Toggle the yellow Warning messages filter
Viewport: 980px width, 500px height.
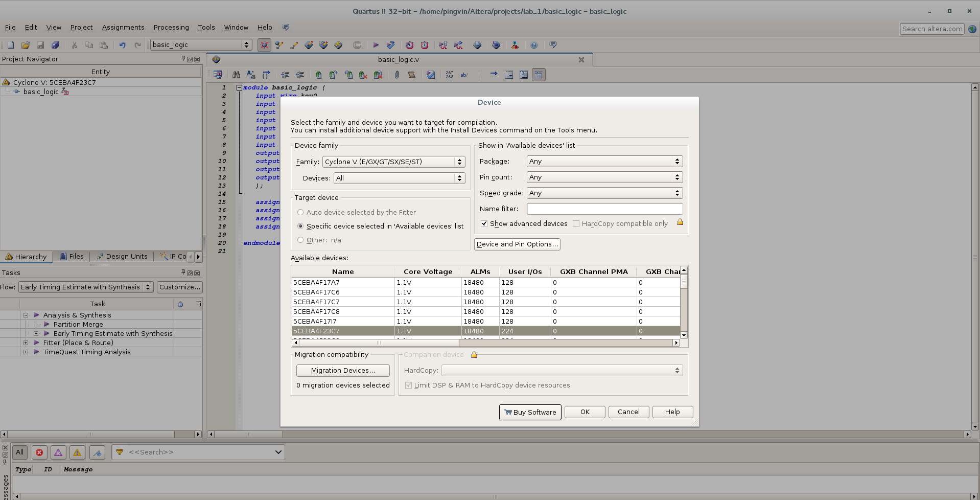[77, 452]
